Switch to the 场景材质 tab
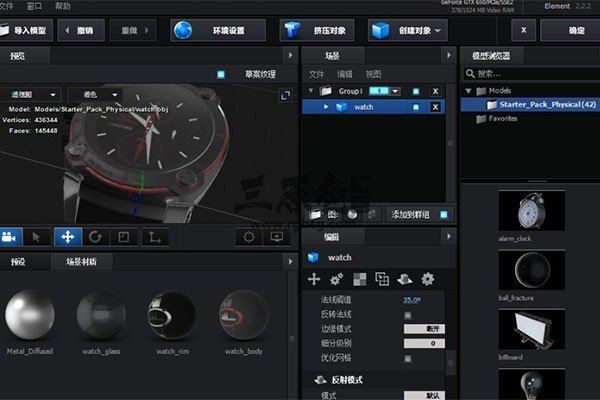600x400 pixels. (82, 262)
